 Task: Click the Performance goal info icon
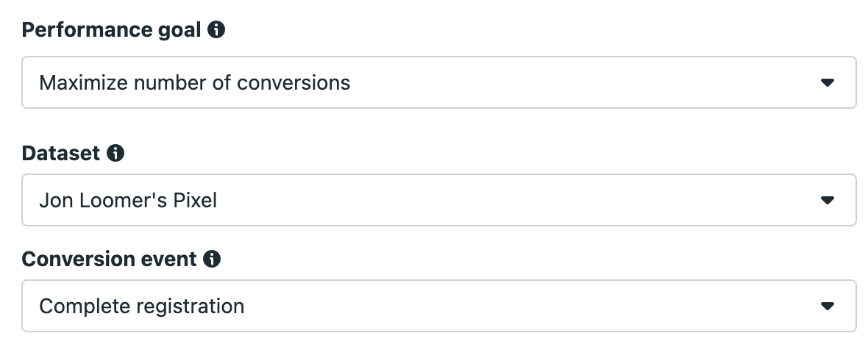click(216, 29)
